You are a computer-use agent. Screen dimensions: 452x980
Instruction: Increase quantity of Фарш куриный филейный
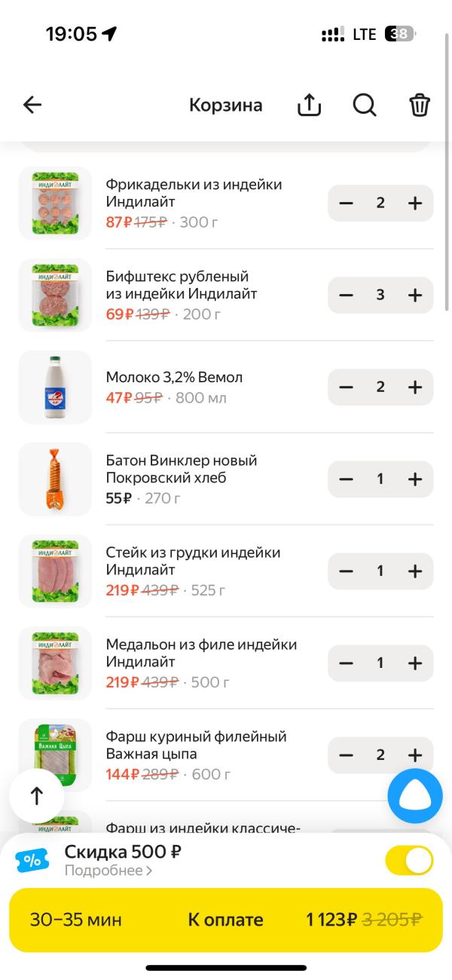click(414, 755)
